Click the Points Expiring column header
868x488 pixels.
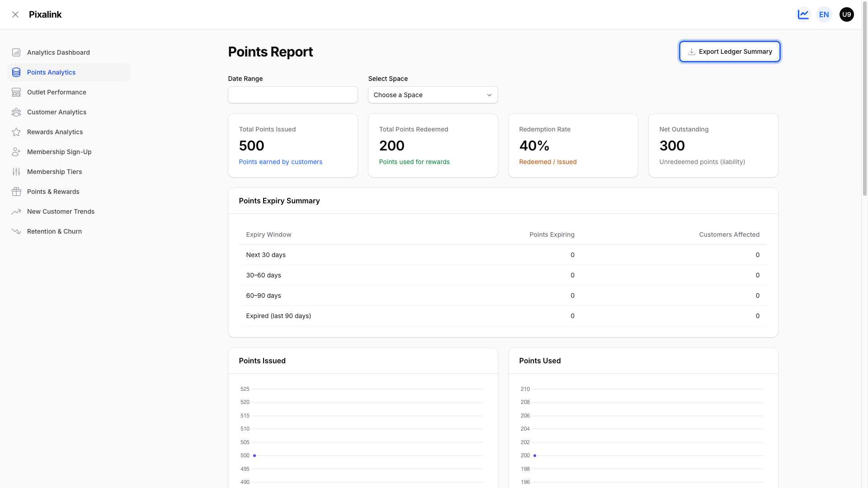(552, 235)
